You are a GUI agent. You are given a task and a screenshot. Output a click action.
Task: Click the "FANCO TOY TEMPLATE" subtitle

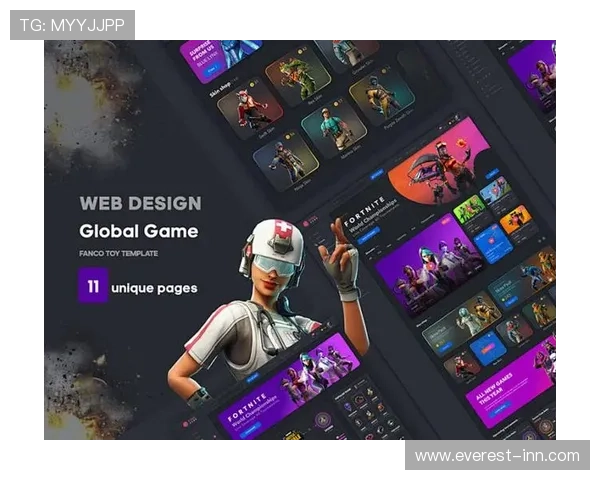click(x=119, y=254)
